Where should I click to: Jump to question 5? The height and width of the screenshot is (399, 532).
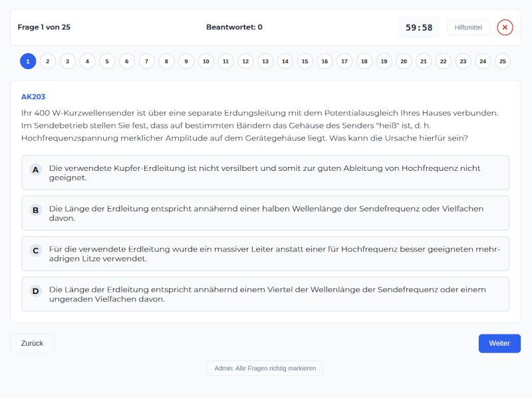107,61
